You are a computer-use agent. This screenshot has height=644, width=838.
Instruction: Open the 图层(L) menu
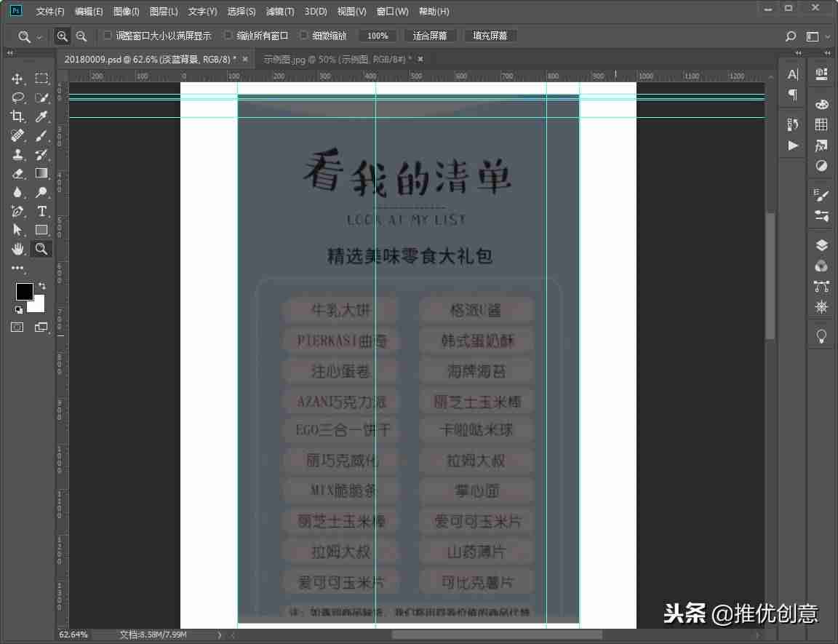click(164, 11)
